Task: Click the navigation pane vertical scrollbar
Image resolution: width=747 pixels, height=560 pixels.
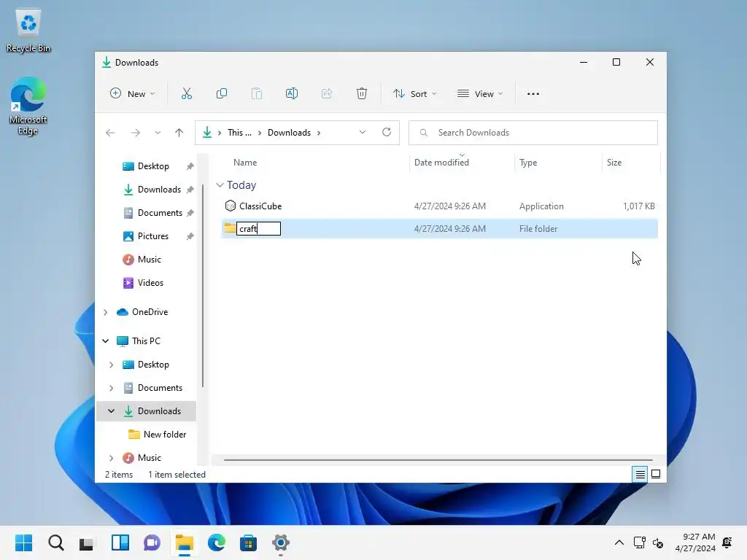Action: pyautogui.click(x=203, y=286)
